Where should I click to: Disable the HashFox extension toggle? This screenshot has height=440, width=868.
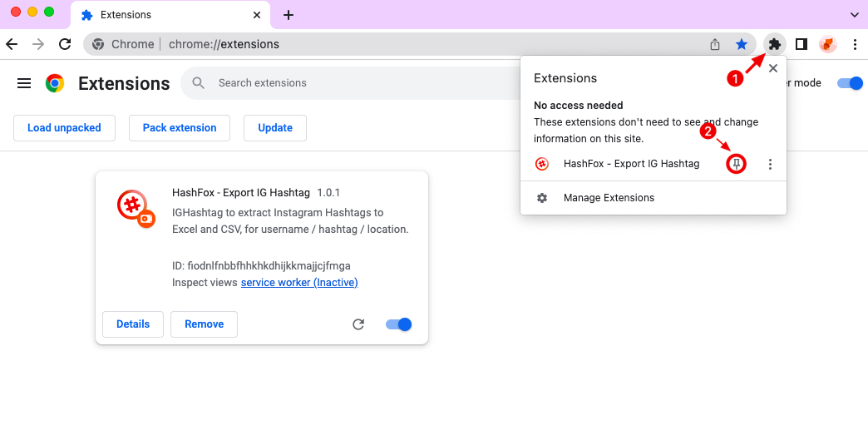(x=398, y=324)
